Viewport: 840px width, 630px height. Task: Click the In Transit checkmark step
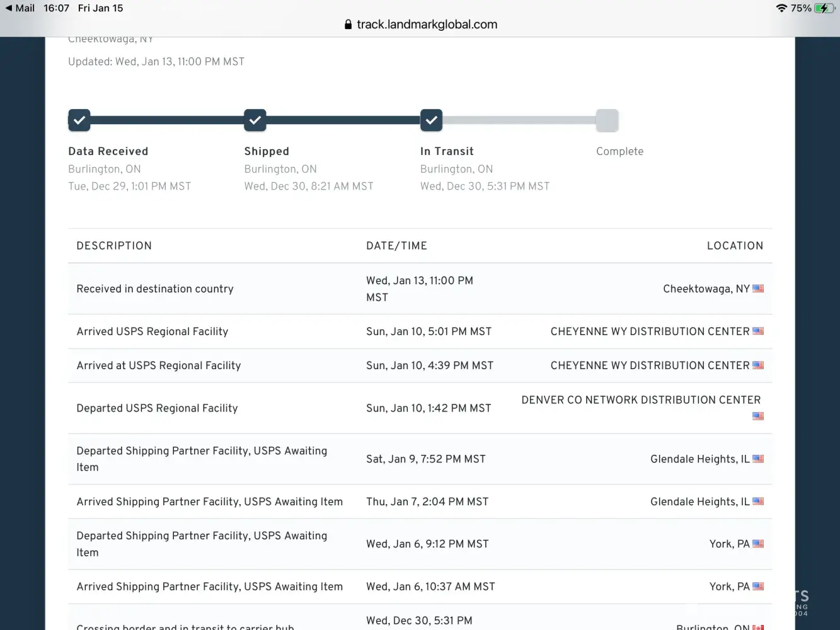431,120
